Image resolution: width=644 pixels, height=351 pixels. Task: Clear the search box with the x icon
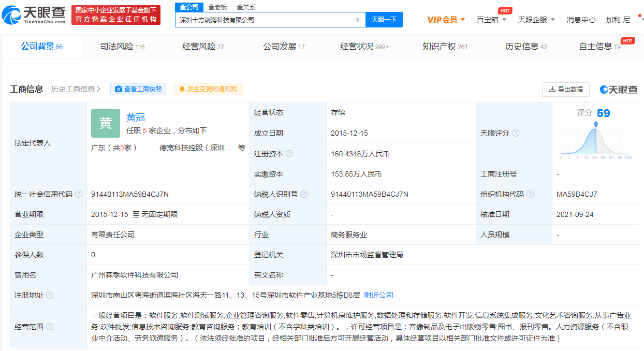coord(357,20)
